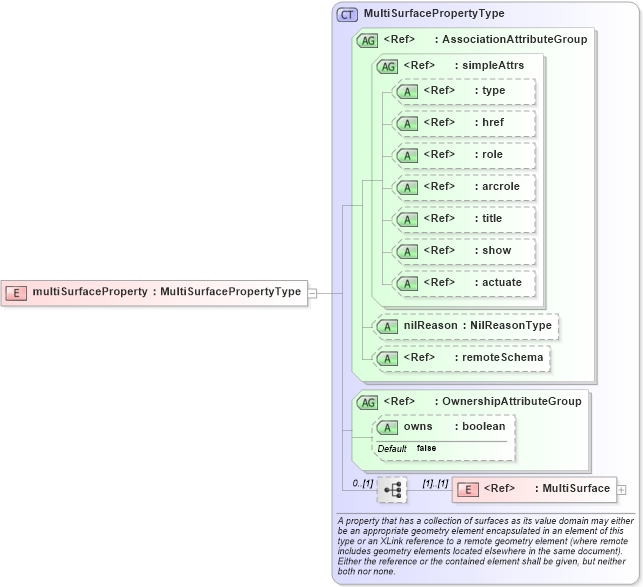Select the ': type' attribute label
The height and width of the screenshot is (587, 643).
[x=490, y=90]
